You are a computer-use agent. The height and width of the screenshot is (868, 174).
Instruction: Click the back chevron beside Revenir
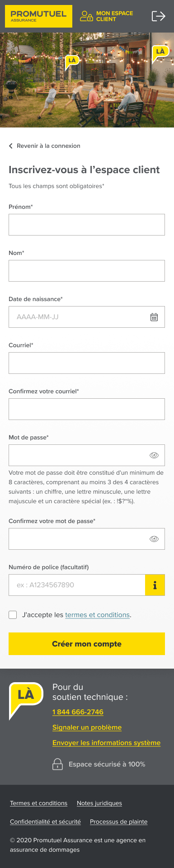11,146
